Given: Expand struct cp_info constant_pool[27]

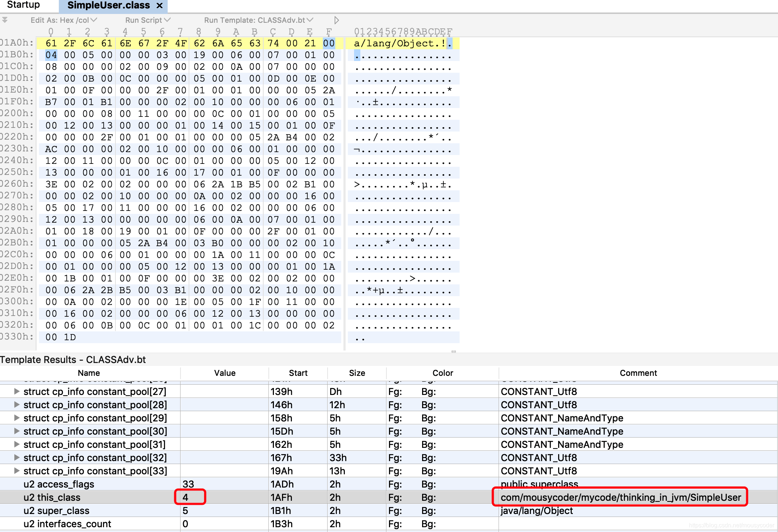Looking at the screenshot, I should click(17, 391).
